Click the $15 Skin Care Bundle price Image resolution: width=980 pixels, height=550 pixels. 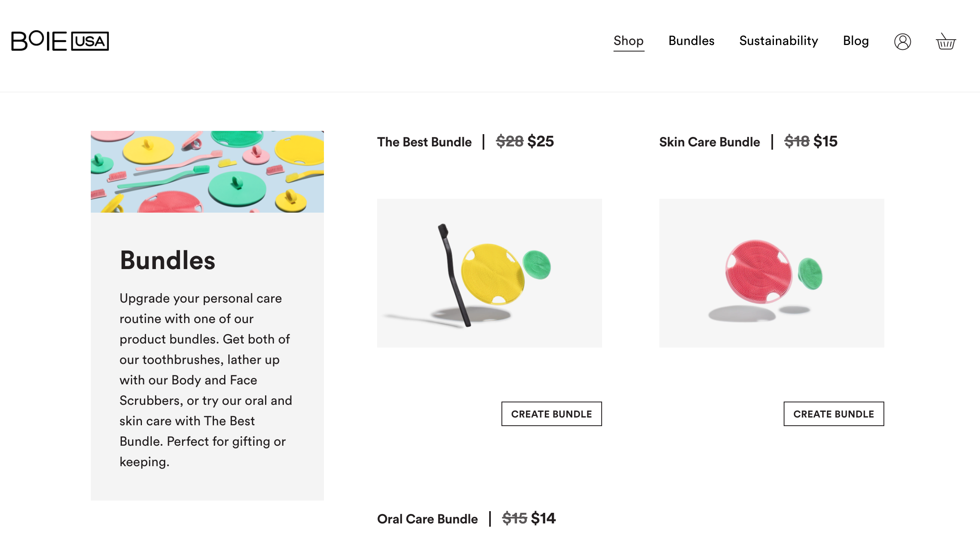pyautogui.click(x=825, y=141)
